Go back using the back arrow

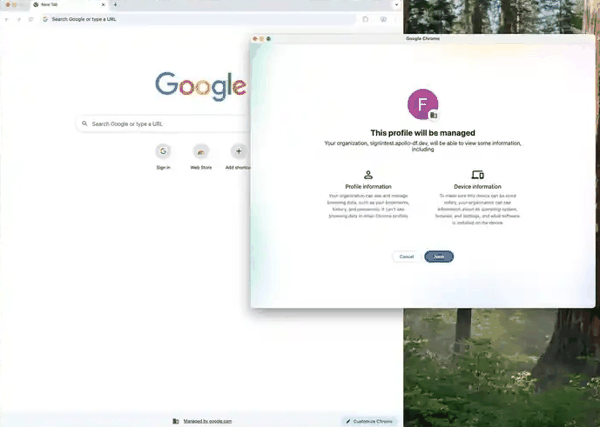7,19
